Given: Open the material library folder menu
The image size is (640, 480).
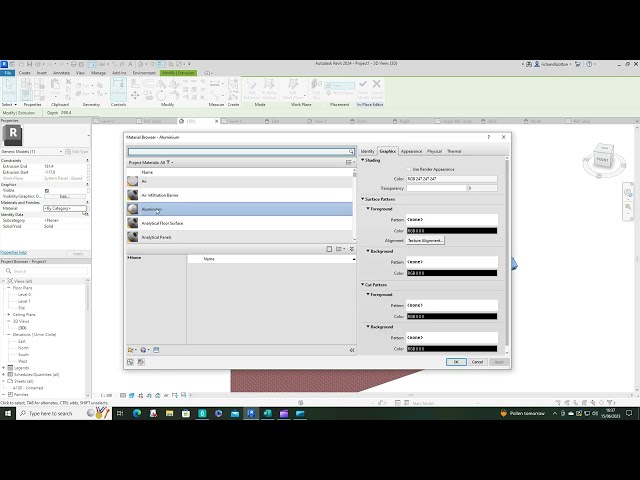Looking at the screenshot, I should [132, 350].
